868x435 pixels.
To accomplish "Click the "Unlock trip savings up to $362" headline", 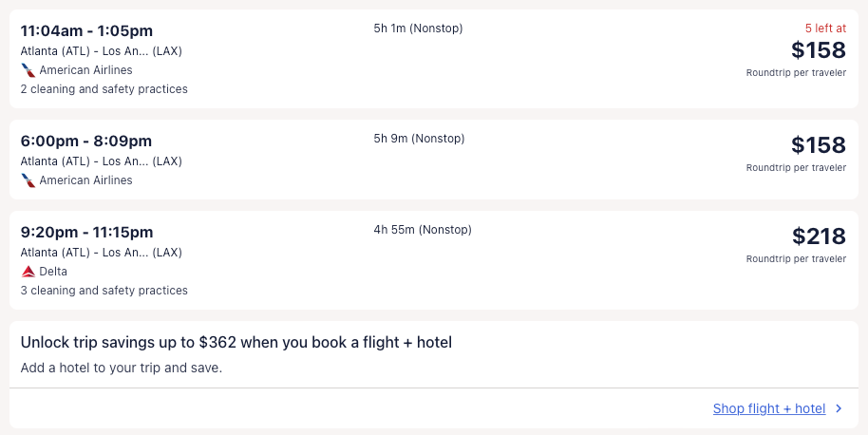I will click(x=236, y=343).
